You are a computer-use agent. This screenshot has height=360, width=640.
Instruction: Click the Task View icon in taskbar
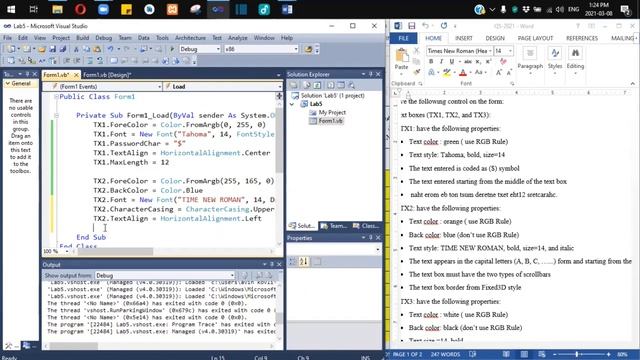tap(34, 9)
